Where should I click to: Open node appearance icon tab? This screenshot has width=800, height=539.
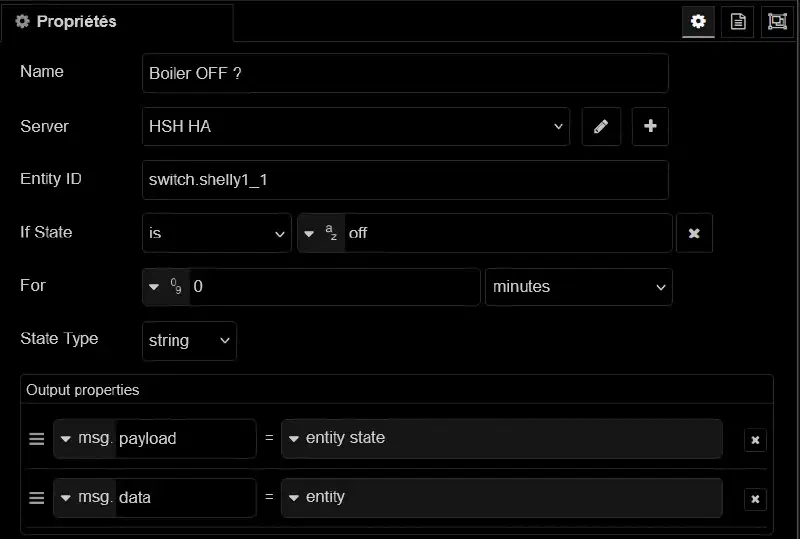click(x=777, y=21)
